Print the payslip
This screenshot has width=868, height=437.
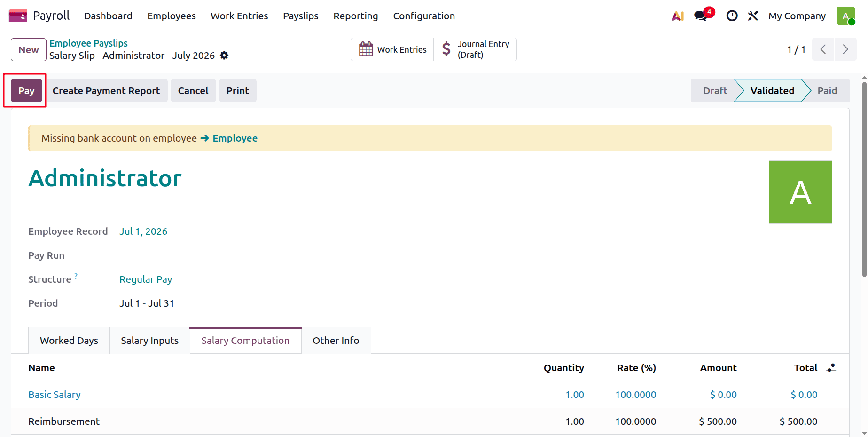click(x=238, y=91)
